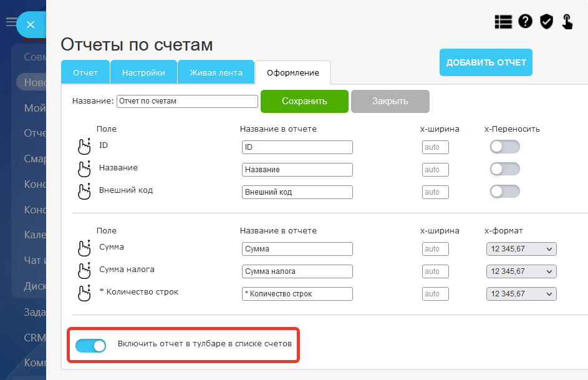The height and width of the screenshot is (380, 588).
Task: Click the green Сохранить button
Action: coord(304,101)
